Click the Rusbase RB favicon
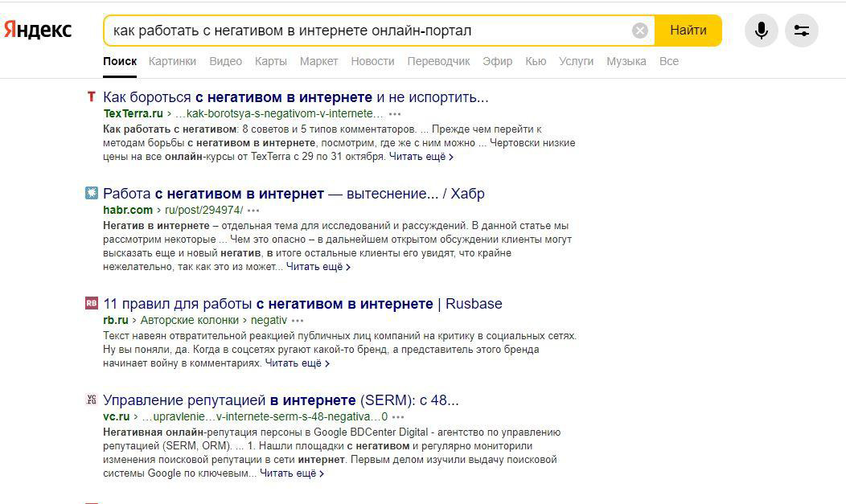The width and height of the screenshot is (846, 504). coord(91,303)
